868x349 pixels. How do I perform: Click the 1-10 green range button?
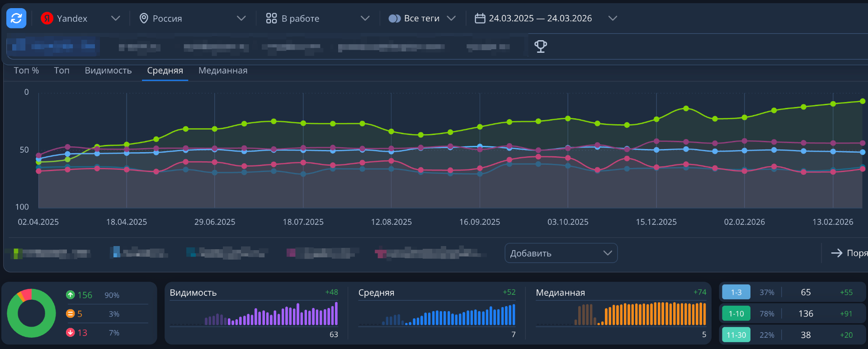736,313
